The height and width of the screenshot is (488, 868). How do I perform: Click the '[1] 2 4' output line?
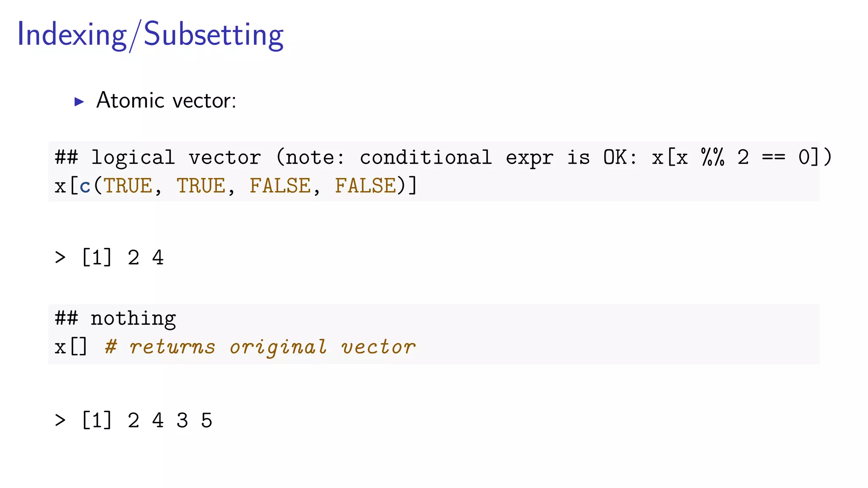click(x=122, y=258)
